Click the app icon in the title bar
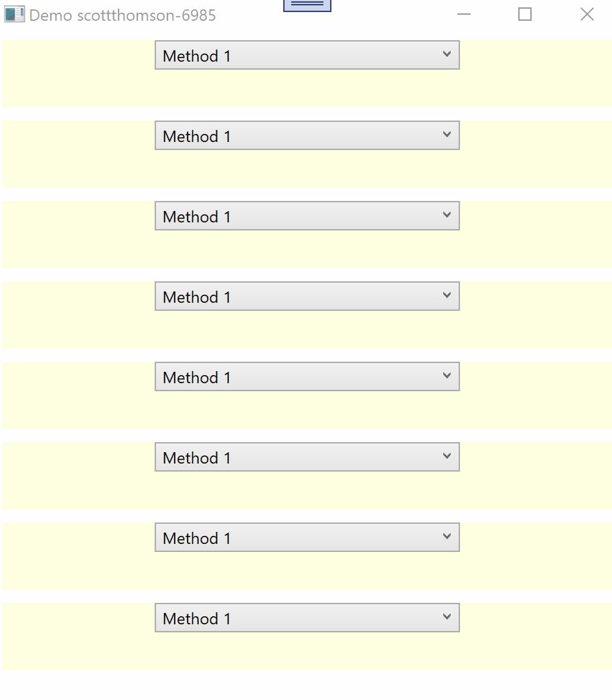This screenshot has width=612, height=700. [14, 15]
